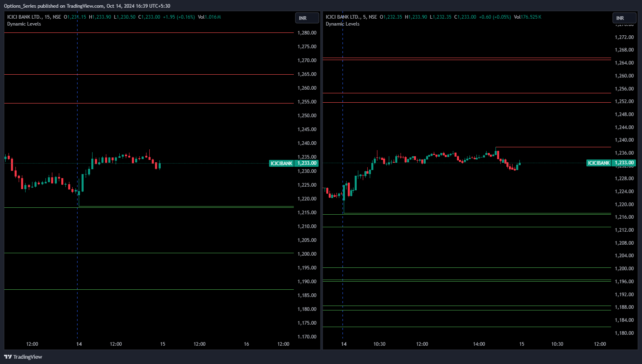Open INR currency selector in 15-minute chart

click(307, 18)
